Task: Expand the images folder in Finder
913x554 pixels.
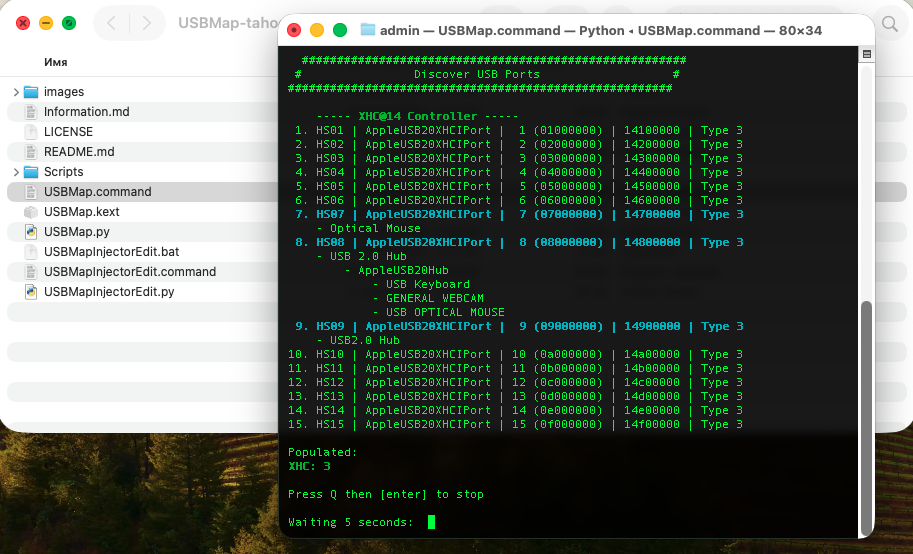Action: point(16,92)
